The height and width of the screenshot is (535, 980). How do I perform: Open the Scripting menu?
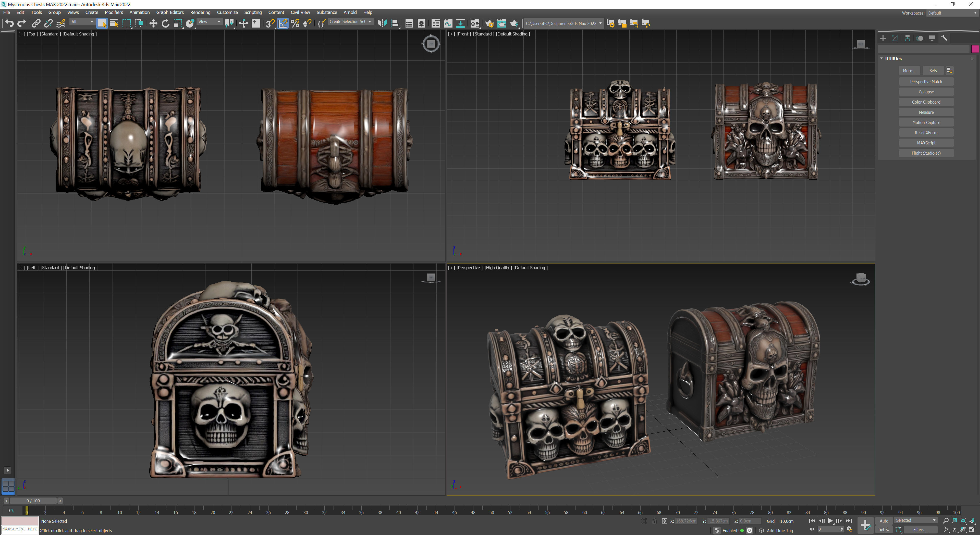(253, 13)
